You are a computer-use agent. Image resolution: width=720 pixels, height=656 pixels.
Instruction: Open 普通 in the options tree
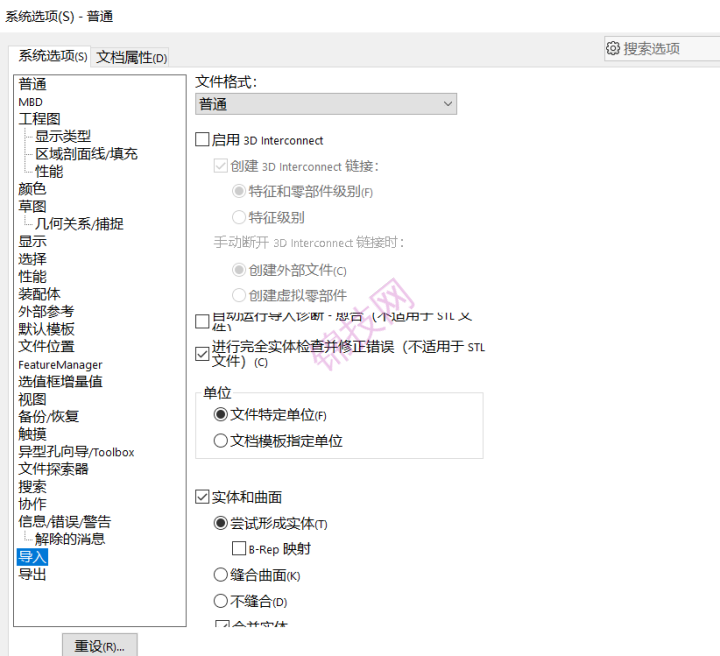(33, 84)
